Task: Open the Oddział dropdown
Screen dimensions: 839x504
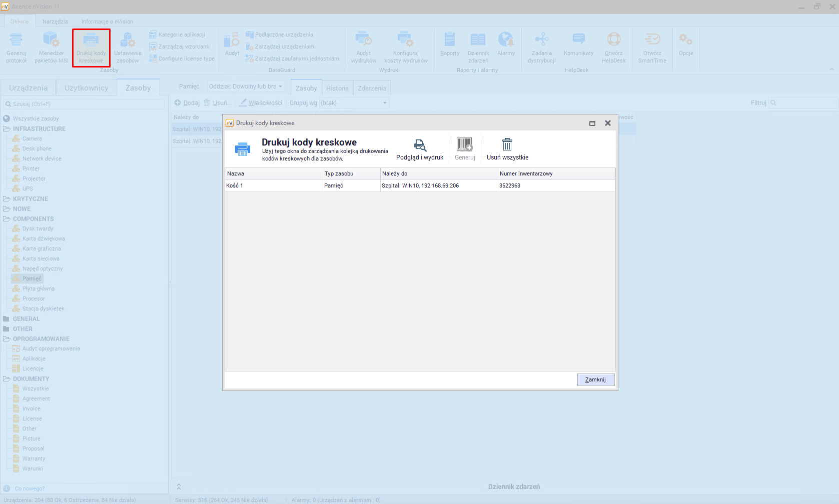Action: tap(246, 86)
